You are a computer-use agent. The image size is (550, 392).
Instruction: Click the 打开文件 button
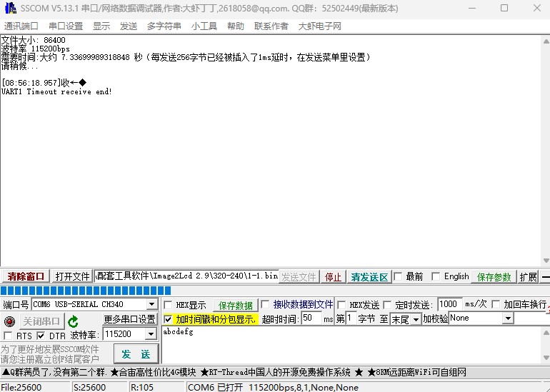tap(72, 276)
